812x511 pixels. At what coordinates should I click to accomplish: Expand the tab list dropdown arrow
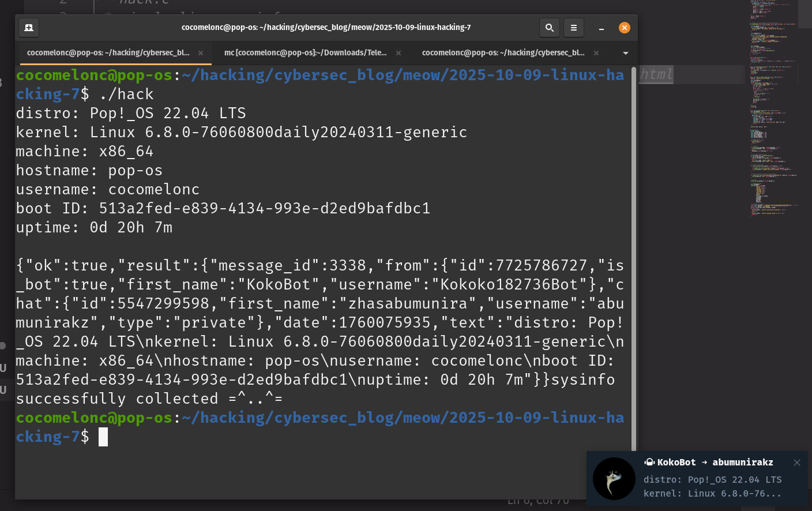click(x=626, y=53)
